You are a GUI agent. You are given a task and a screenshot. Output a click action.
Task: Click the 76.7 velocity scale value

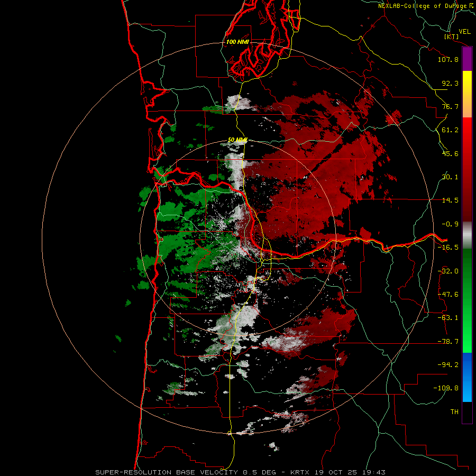click(x=450, y=106)
